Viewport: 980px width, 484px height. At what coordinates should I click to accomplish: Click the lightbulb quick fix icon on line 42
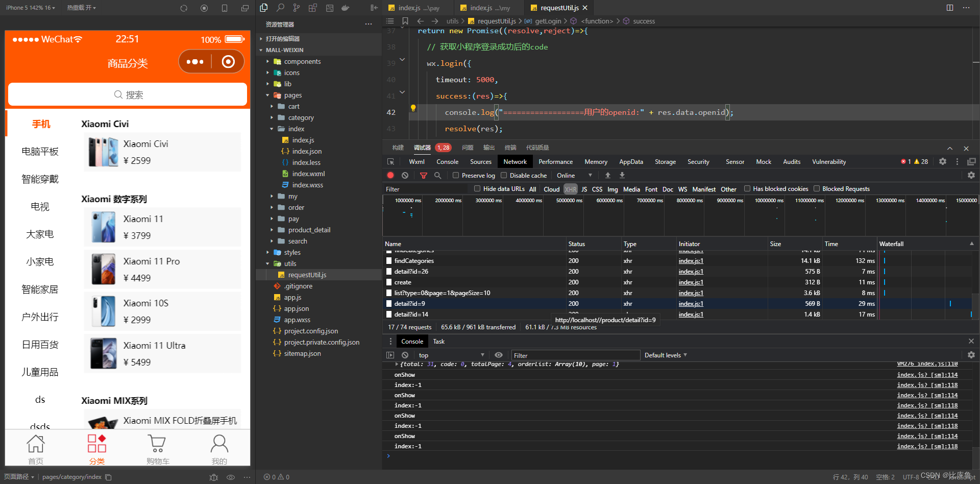[x=413, y=108]
